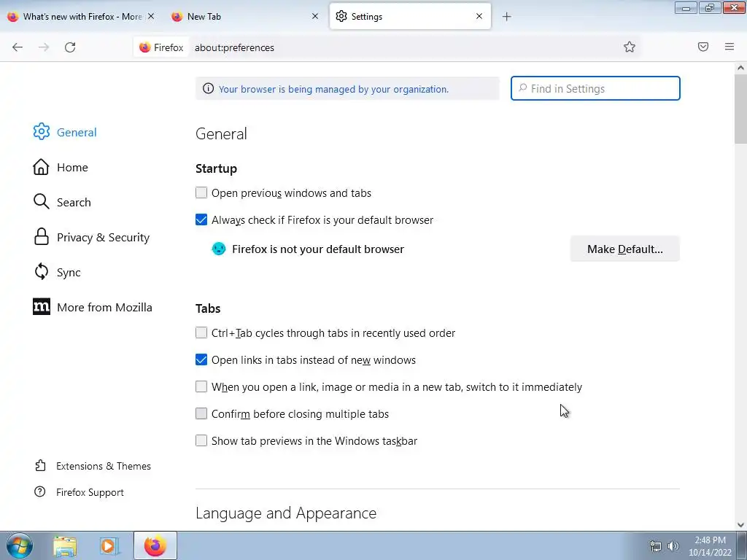Open Windows Explorer from taskbar
The height and width of the screenshot is (560, 747).
click(65, 546)
